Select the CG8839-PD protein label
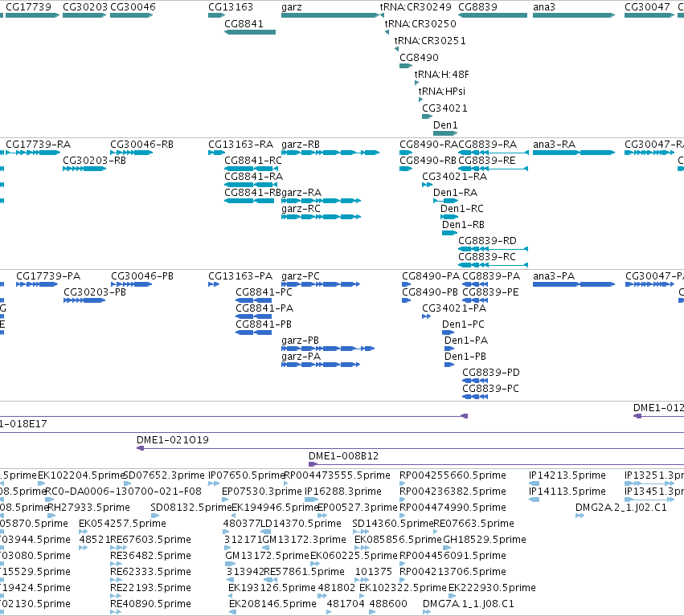This screenshot has height=616, width=684. pos(491,373)
